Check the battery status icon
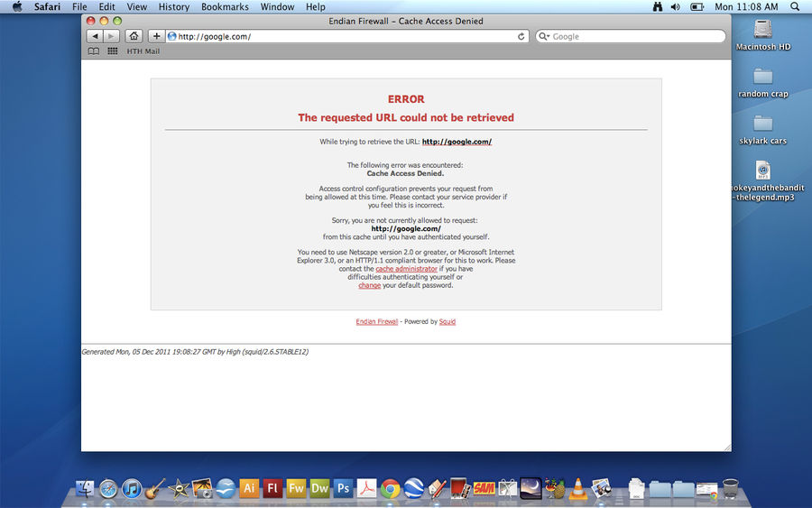Image resolution: width=812 pixels, height=508 pixels. point(697,6)
